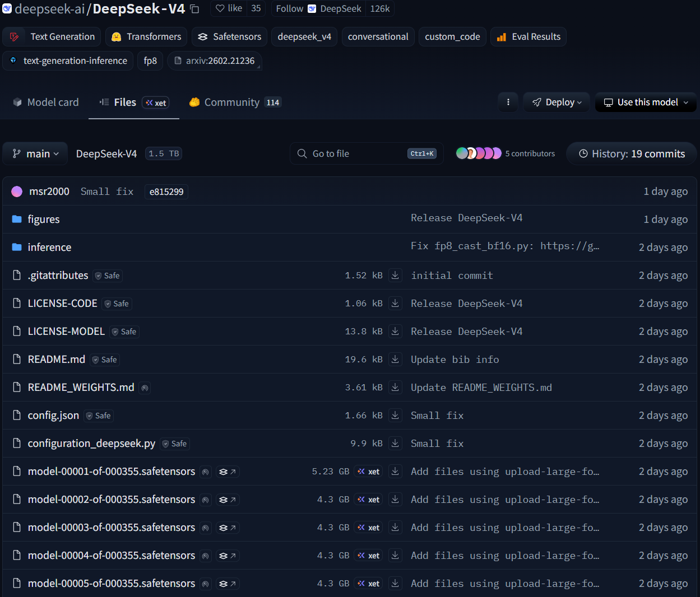The width and height of the screenshot is (700, 597).
Task: Open the Transformers library tag
Action: [x=146, y=36]
